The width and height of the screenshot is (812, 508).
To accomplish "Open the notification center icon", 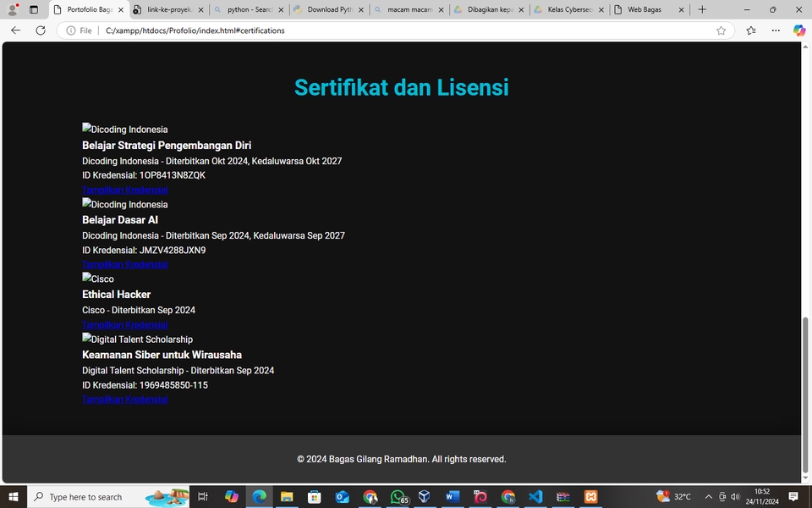I will point(793,497).
